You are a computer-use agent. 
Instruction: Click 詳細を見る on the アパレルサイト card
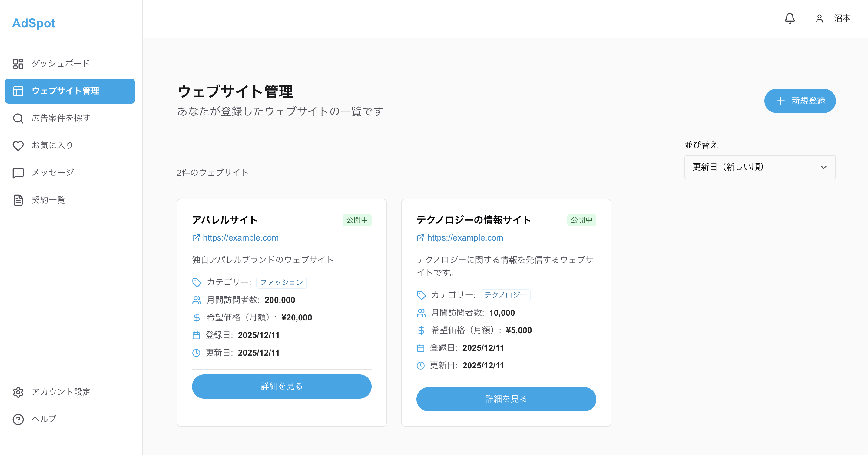pyautogui.click(x=282, y=386)
